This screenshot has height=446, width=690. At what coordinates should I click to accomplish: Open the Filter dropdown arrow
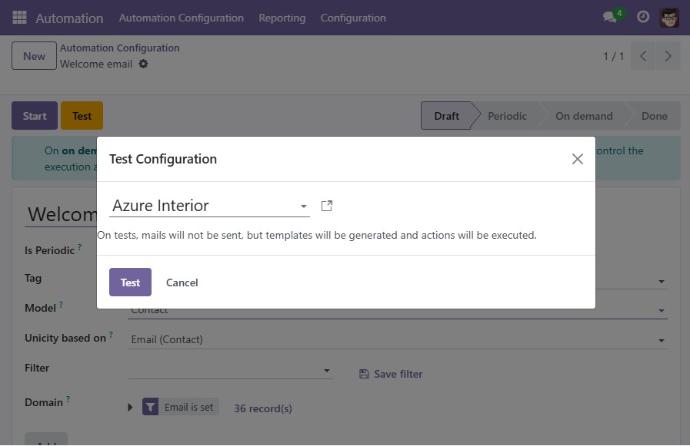327,370
